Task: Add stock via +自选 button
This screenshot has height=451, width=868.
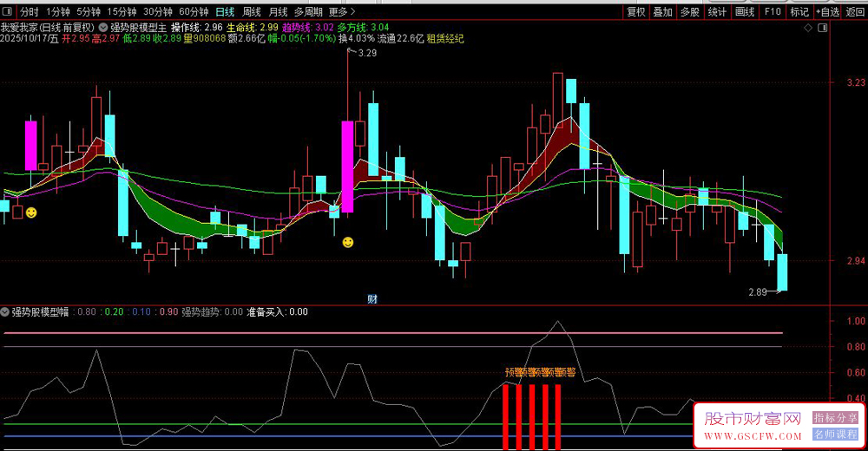Action: point(827,12)
